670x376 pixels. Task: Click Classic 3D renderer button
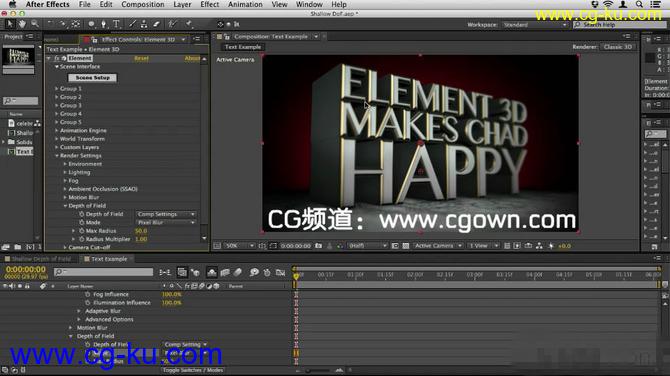pos(618,47)
